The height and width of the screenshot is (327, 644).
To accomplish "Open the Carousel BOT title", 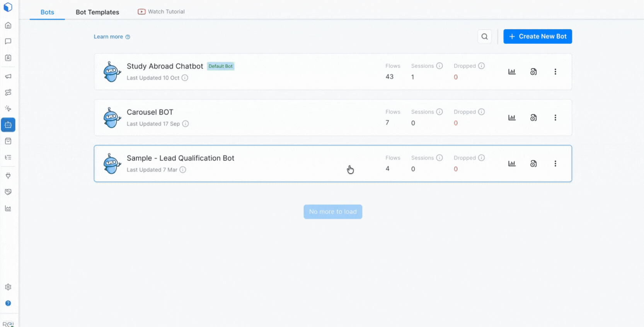I will tap(150, 112).
